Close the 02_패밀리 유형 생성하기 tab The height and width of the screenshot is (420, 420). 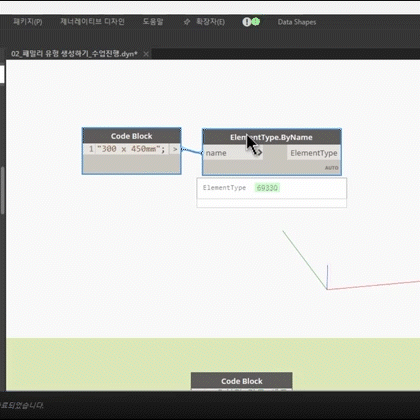146,54
